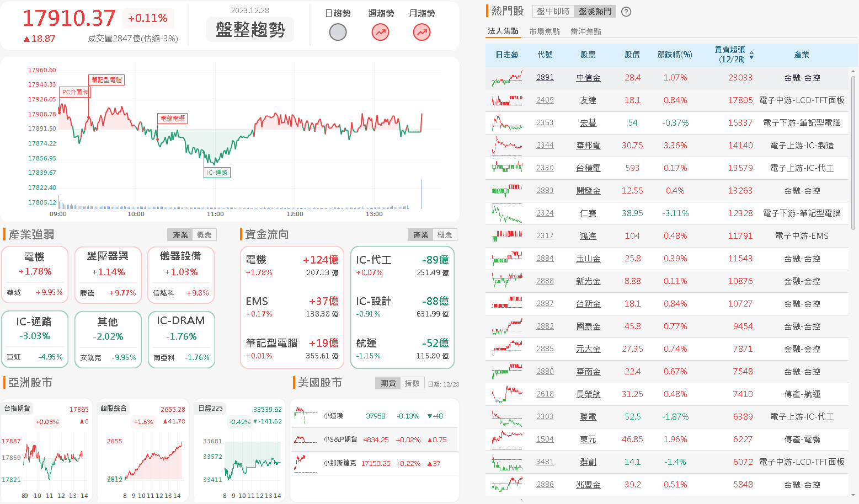Switch US market view to 指數
Screen dimensions: 859x504
pyautogui.click(x=412, y=383)
